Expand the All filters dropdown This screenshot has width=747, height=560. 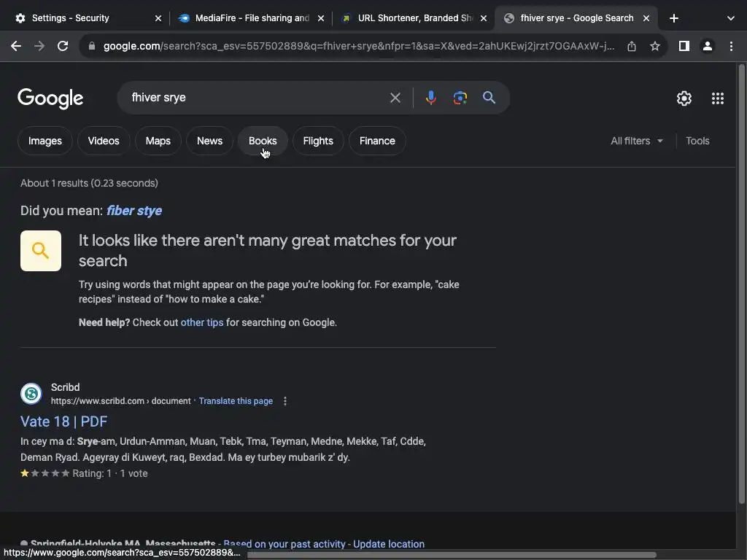pos(636,141)
